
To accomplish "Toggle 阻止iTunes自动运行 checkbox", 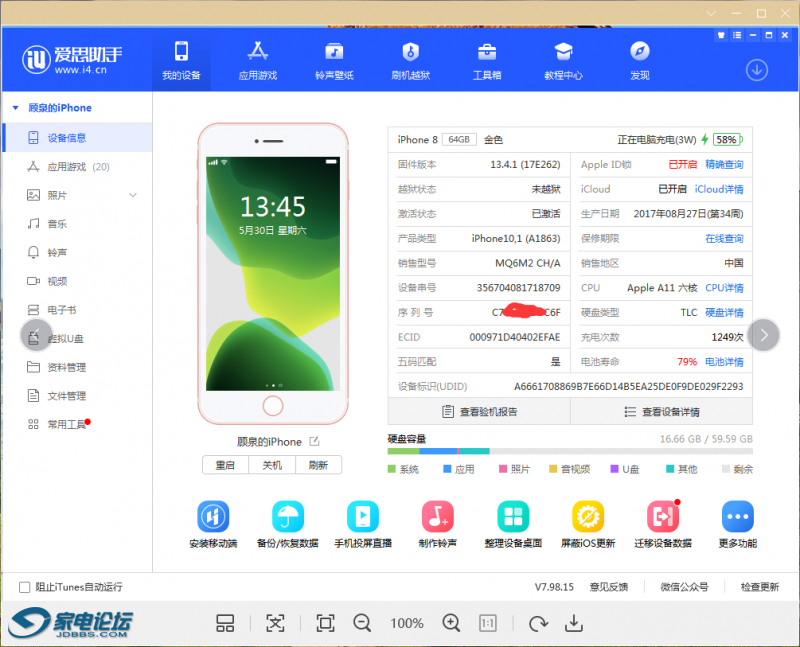I will pos(24,587).
